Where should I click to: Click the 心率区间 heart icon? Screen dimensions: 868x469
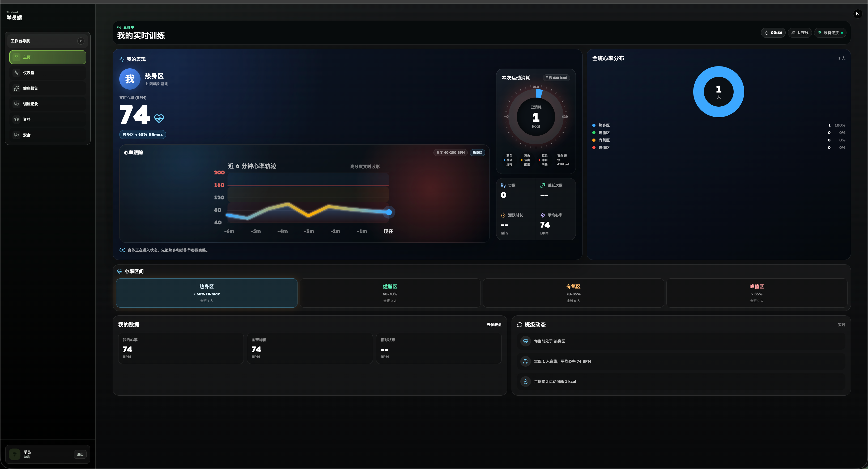[x=120, y=272]
